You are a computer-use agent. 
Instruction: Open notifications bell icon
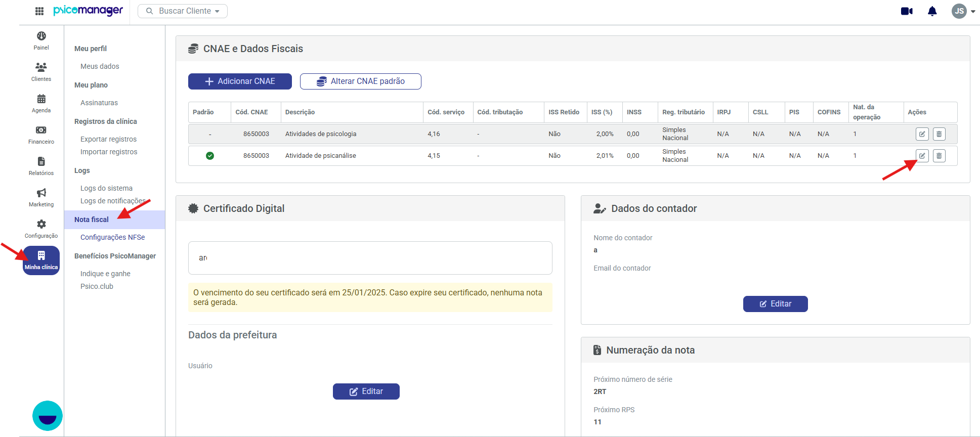pyautogui.click(x=932, y=11)
